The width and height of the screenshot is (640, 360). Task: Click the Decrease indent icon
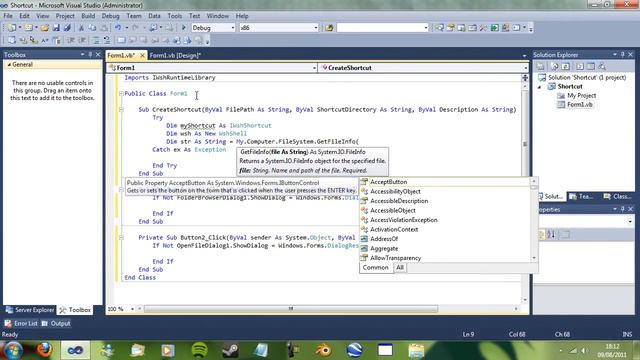(x=71, y=40)
